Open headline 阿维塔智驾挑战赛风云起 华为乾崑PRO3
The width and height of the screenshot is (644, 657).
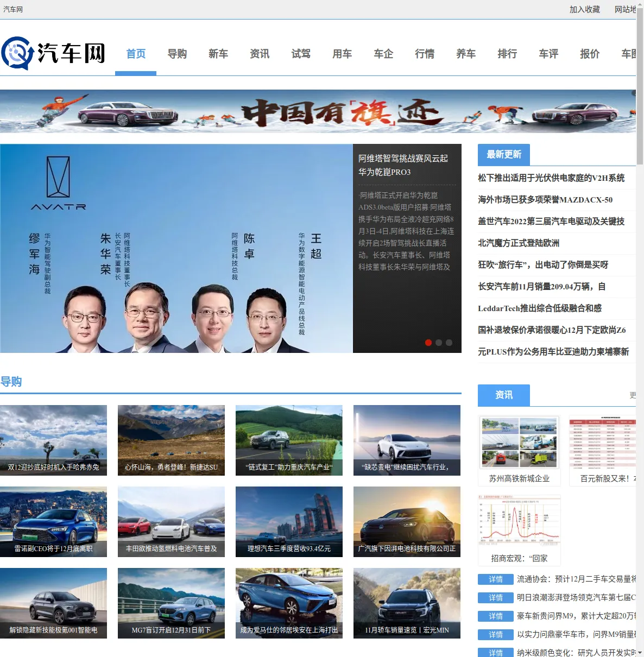pyautogui.click(x=403, y=165)
